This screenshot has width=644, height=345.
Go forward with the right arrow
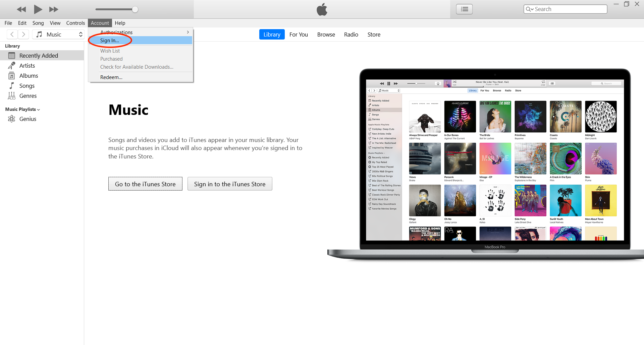point(23,34)
